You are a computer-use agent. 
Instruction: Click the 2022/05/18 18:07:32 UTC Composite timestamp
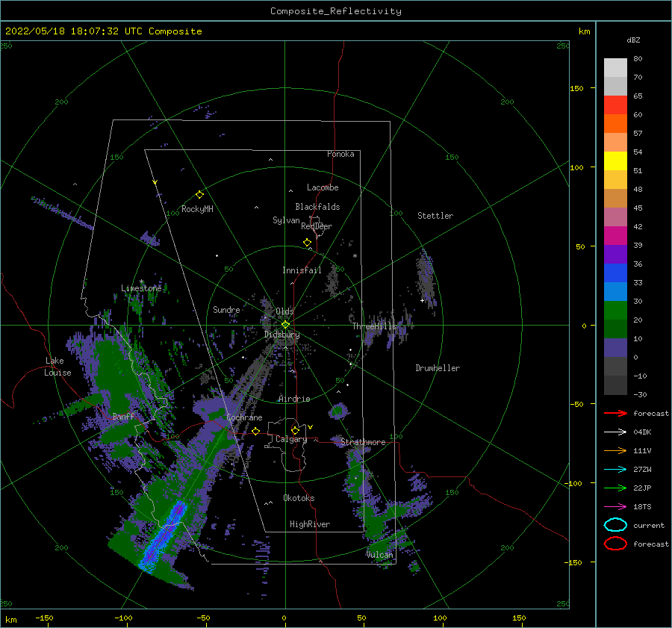[x=103, y=31]
